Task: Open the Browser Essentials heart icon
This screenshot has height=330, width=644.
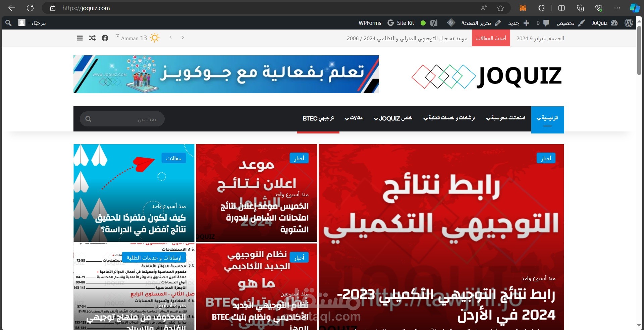Action: [x=599, y=8]
